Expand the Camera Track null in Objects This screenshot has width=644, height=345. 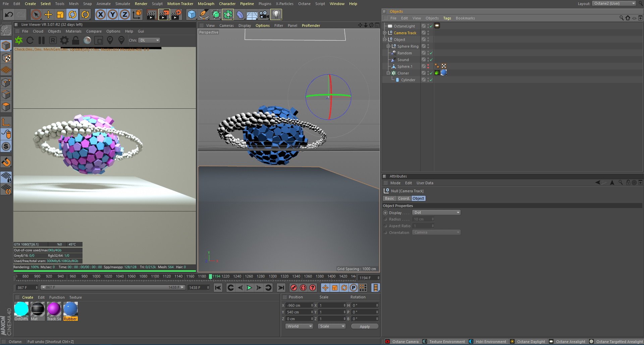click(x=385, y=33)
